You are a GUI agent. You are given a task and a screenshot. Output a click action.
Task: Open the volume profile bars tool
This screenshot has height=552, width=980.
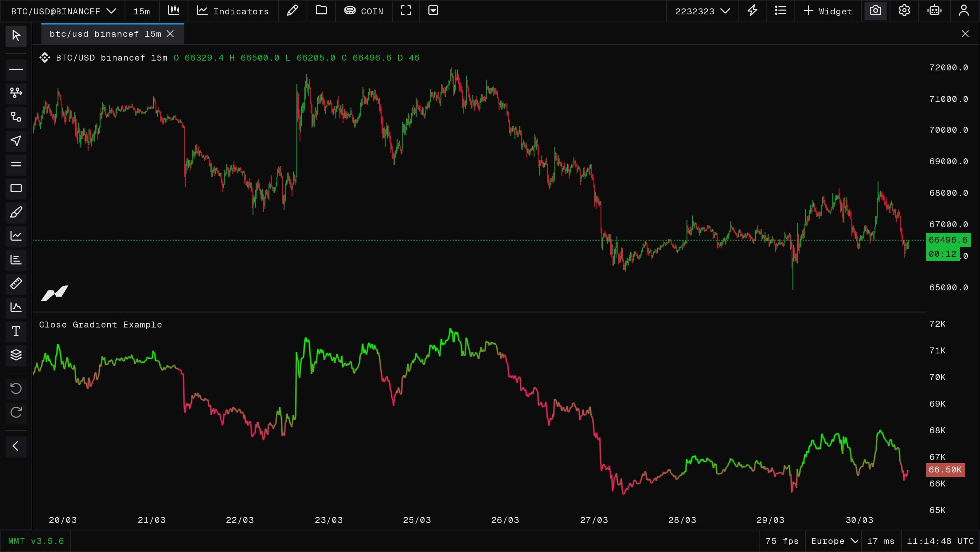16,260
